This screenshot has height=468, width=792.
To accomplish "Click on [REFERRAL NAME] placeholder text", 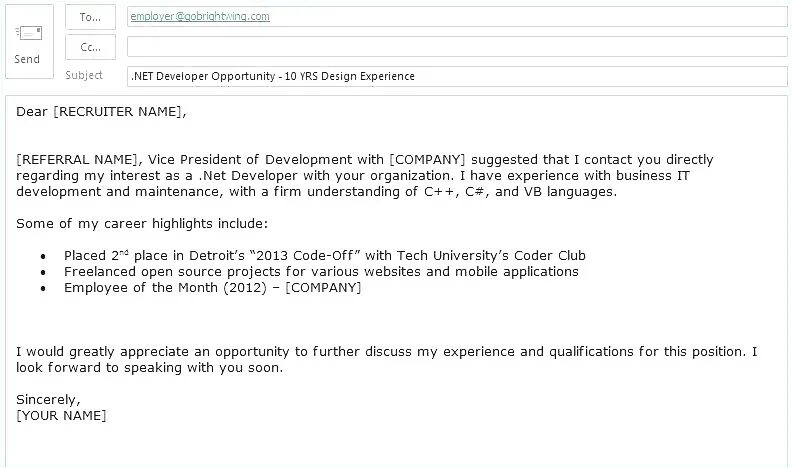I will (x=77, y=160).
